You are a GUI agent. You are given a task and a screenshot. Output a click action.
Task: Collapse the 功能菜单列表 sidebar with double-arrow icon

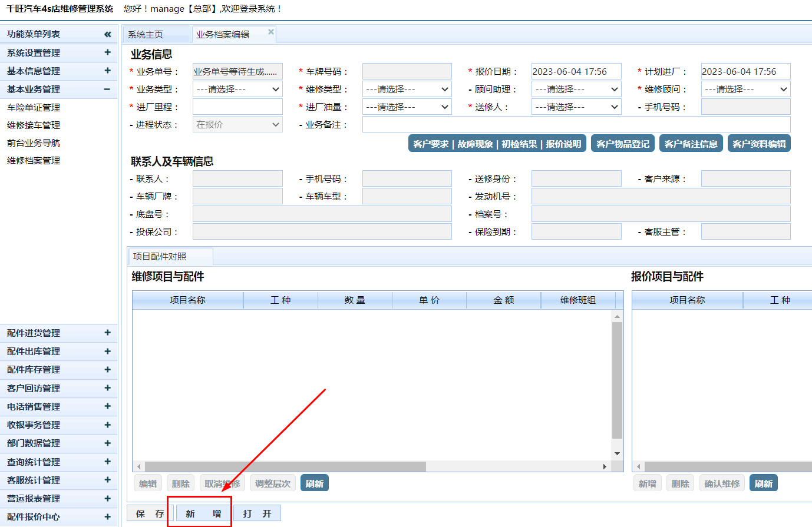(x=107, y=34)
